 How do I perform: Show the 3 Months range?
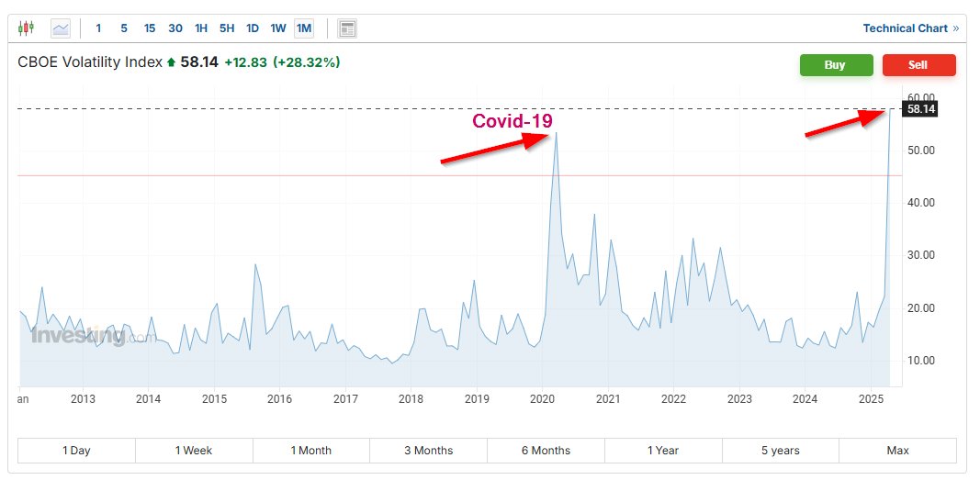click(428, 451)
